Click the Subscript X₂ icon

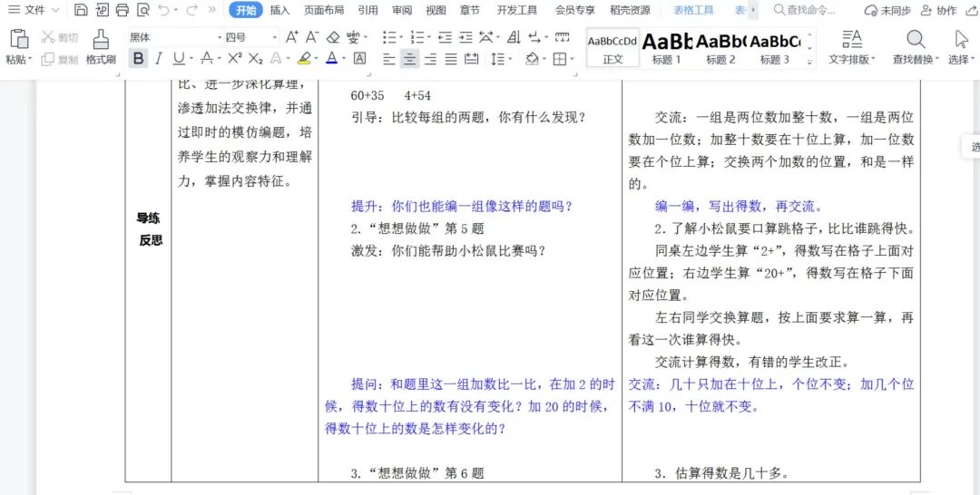(x=256, y=59)
